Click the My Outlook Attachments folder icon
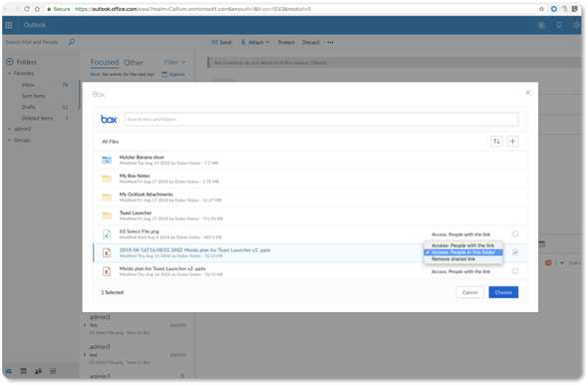 [x=107, y=197]
